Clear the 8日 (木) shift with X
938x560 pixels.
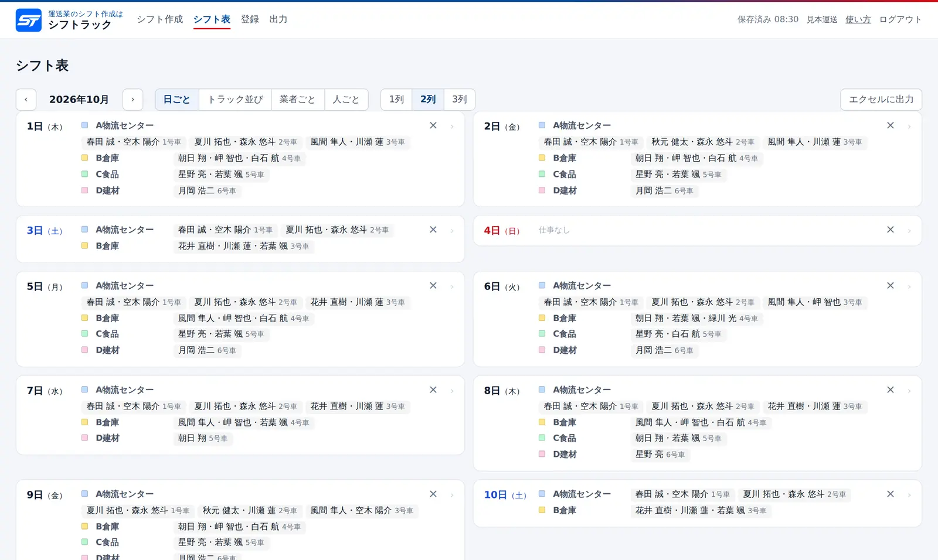point(891,390)
